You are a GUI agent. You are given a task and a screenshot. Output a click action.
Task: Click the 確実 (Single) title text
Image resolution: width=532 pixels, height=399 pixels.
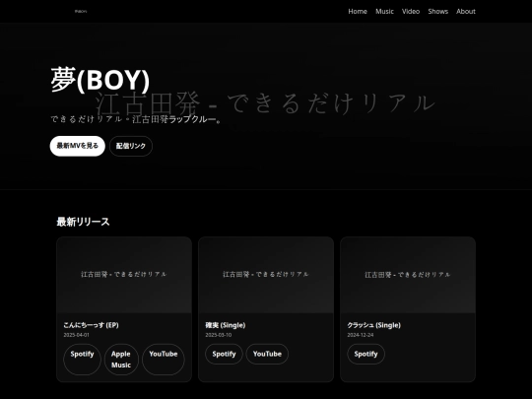[226, 325]
